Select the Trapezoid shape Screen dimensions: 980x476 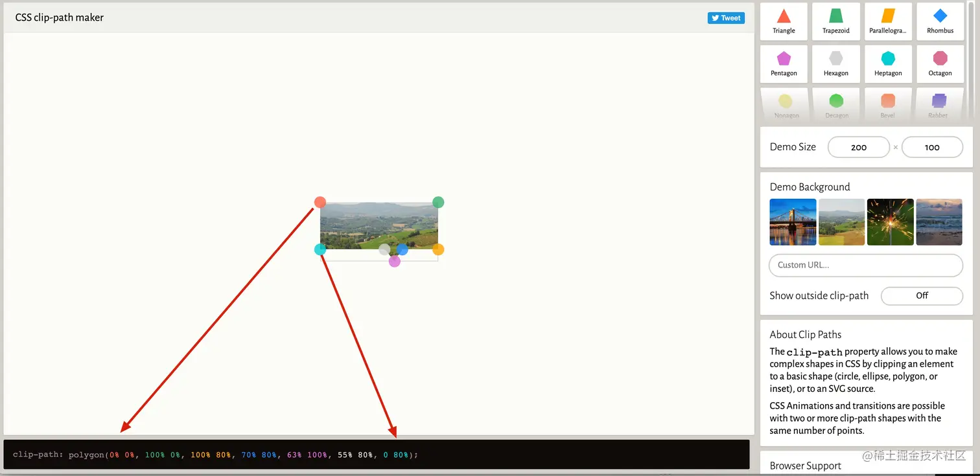[x=836, y=21]
